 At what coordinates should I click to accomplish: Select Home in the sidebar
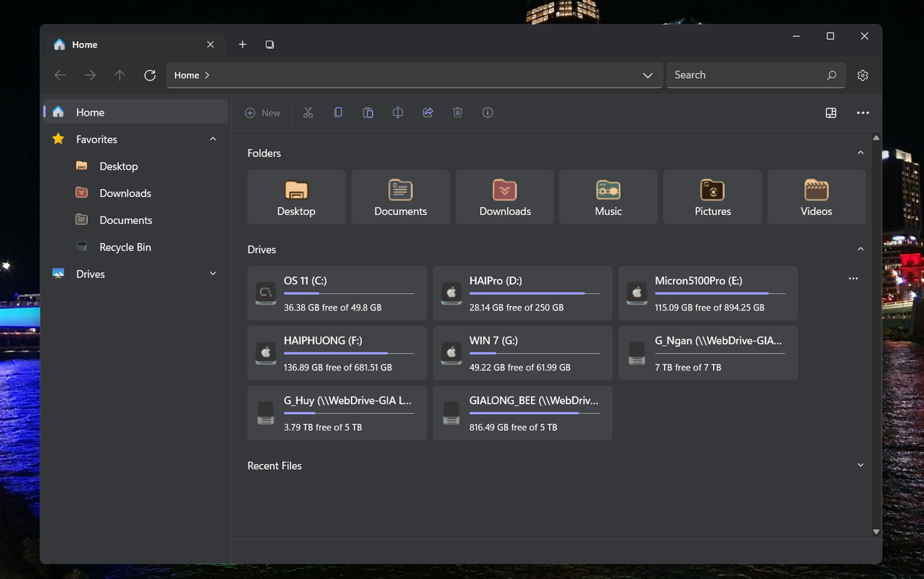pyautogui.click(x=136, y=112)
